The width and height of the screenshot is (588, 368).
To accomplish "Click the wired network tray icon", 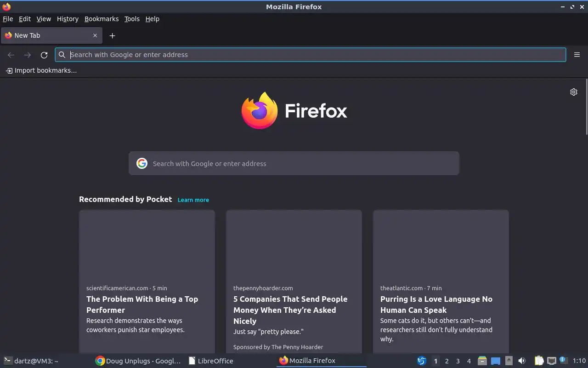I will 552,361.
